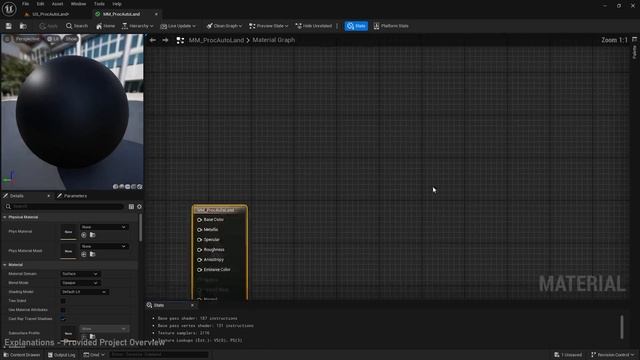Toggle the Use Material Attributes checkbox
The width and height of the screenshot is (640, 360).
click(x=63, y=310)
